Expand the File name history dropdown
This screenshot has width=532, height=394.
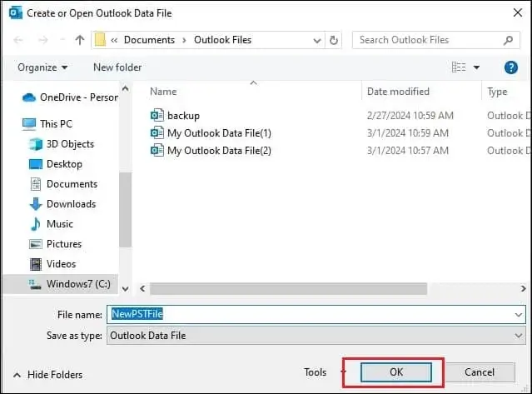tap(519, 315)
